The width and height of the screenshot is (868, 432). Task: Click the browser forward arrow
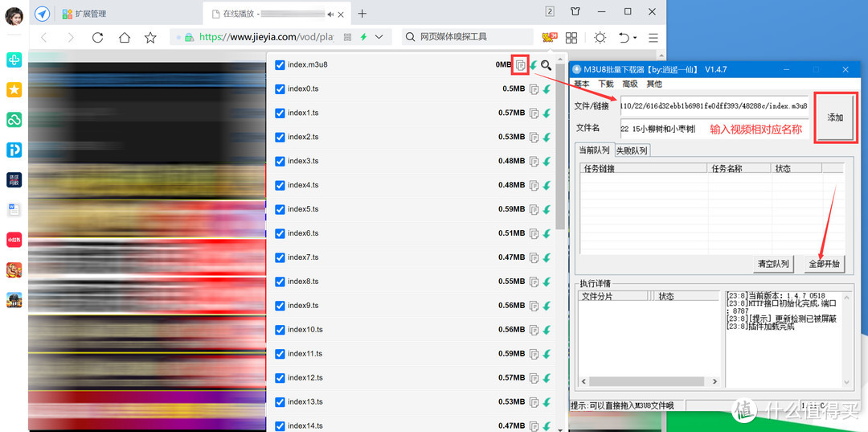click(70, 38)
